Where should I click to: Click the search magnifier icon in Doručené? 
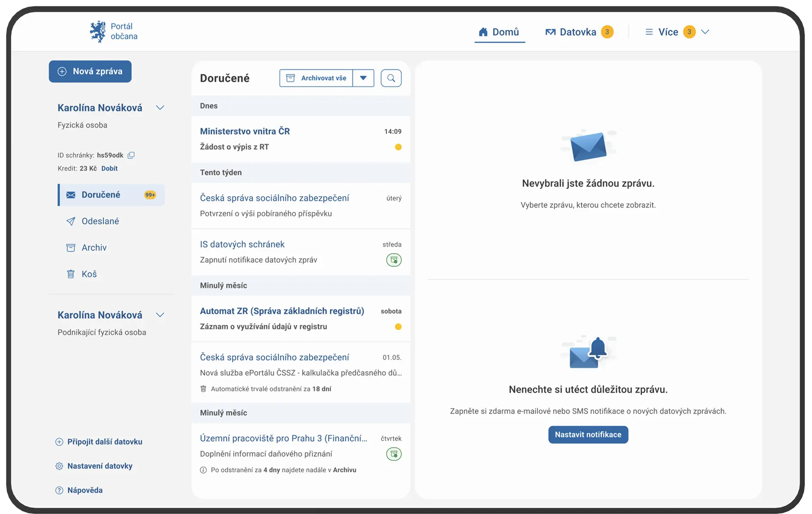coord(391,78)
